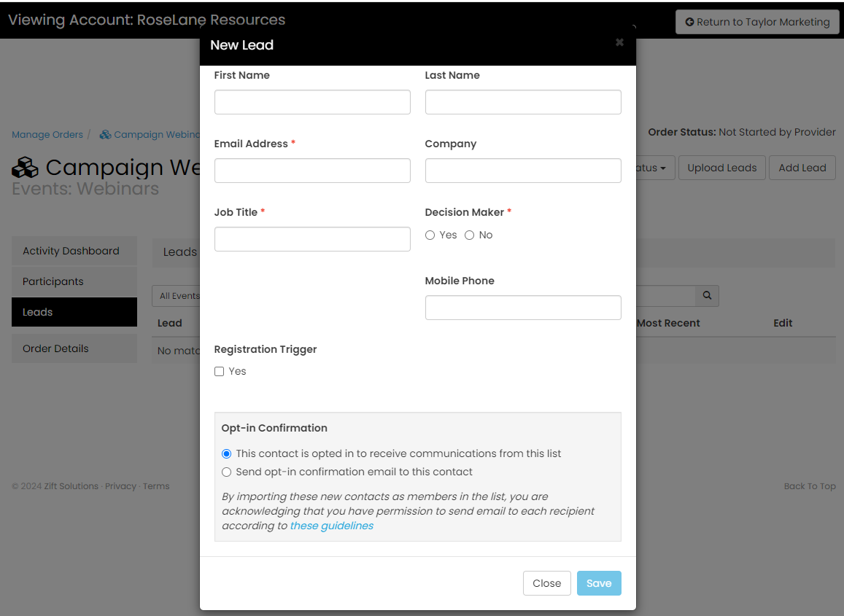Screen dimensions: 844x616
Task: Click the Lead column header
Action: (x=169, y=324)
